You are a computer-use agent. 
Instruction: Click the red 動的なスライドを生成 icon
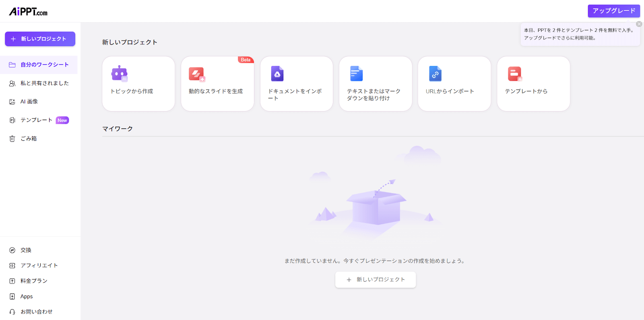point(197,74)
